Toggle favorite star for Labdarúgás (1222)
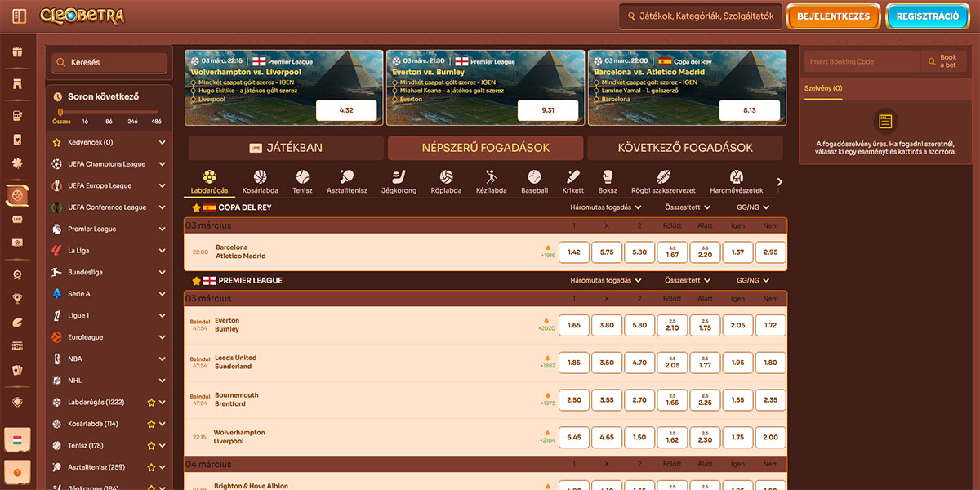The image size is (980, 490). 149,402
